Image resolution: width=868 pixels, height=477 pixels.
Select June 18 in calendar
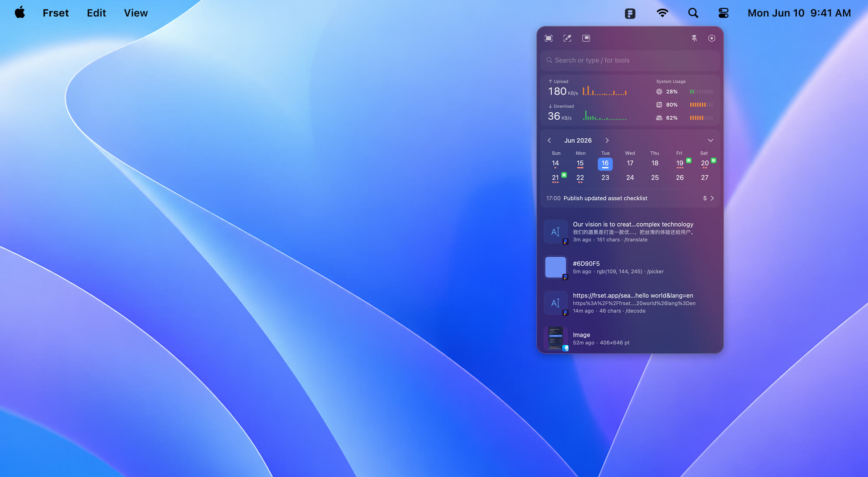(655, 163)
